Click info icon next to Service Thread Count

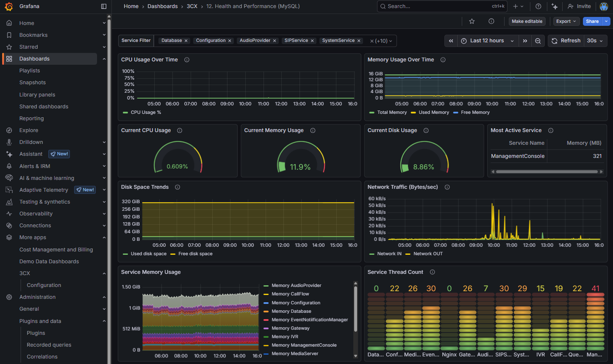tap(433, 272)
